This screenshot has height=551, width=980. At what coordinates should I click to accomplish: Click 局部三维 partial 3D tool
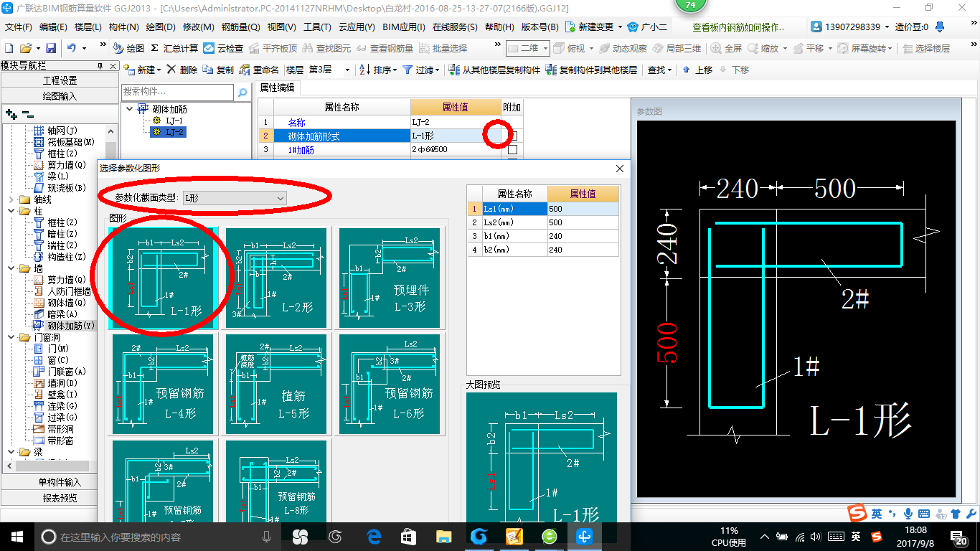coord(677,48)
